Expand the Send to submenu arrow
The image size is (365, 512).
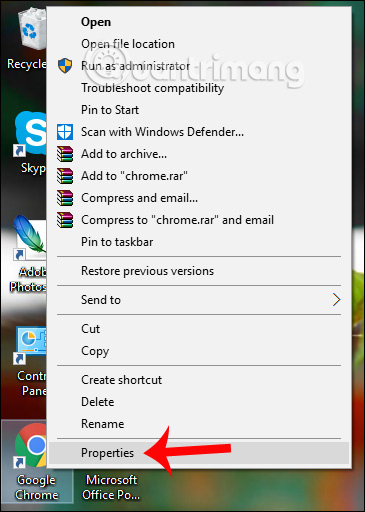tap(336, 300)
